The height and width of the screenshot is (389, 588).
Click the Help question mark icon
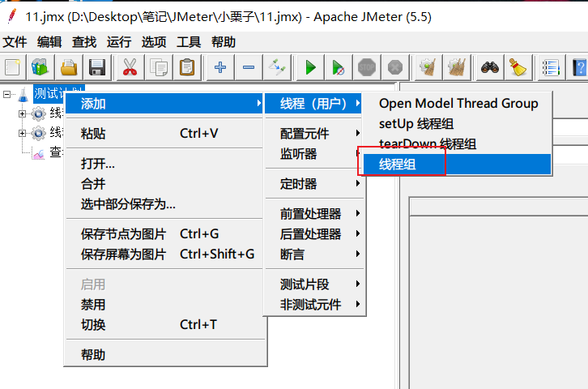579,67
